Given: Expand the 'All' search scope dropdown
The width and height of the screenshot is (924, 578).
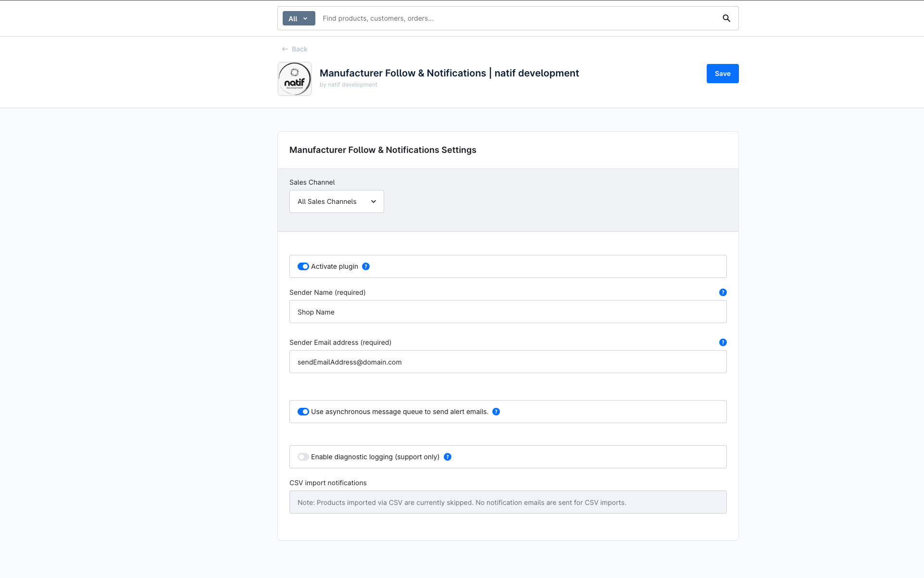Looking at the screenshot, I should [x=298, y=18].
